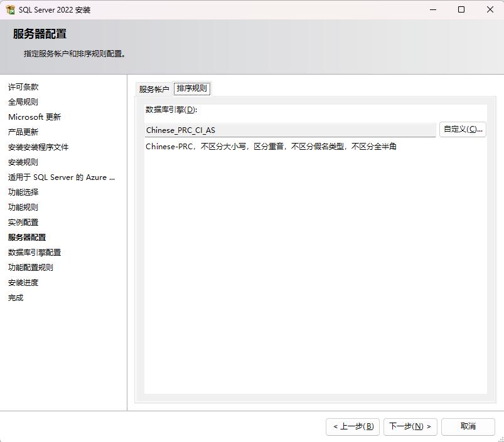Screen dimensions: 504x442
Task: Click 数据库引擎配置 step in sidebar
Action: point(35,253)
